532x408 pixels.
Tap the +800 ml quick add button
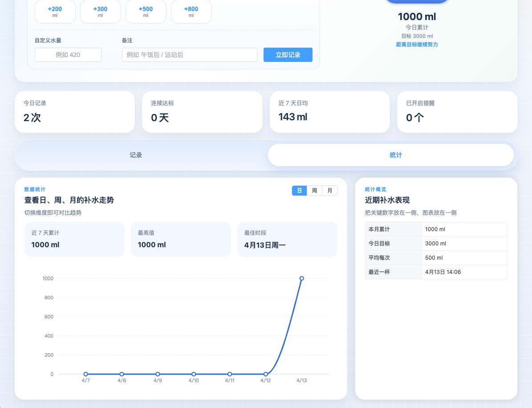coord(191,12)
